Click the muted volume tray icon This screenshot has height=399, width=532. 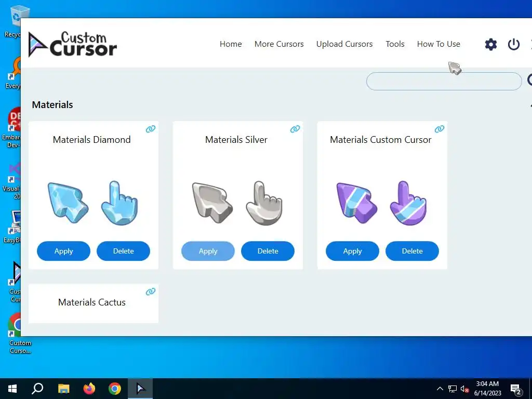(465, 389)
